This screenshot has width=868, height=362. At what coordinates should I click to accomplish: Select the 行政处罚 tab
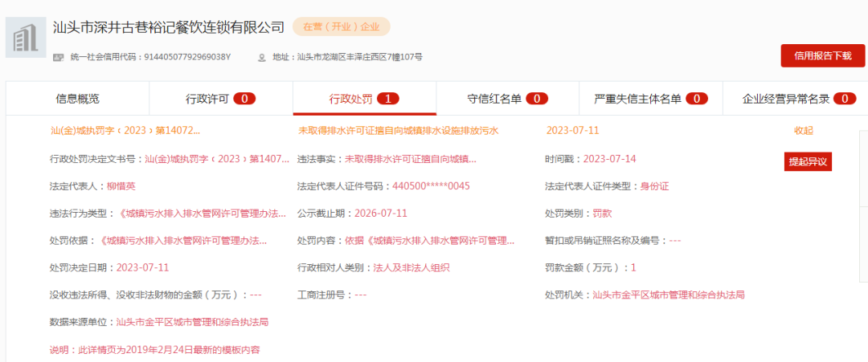[364, 99]
